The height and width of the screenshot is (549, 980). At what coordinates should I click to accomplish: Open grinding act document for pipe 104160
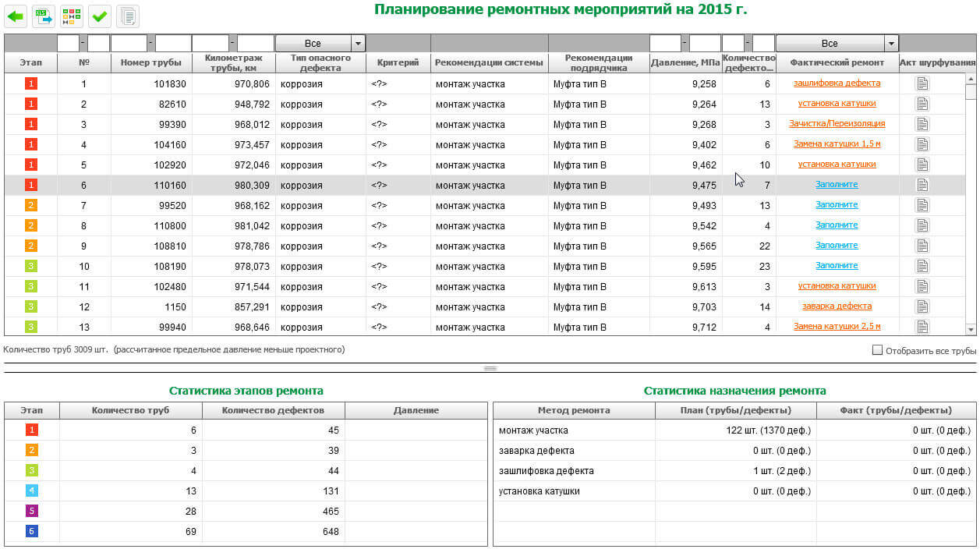922,144
